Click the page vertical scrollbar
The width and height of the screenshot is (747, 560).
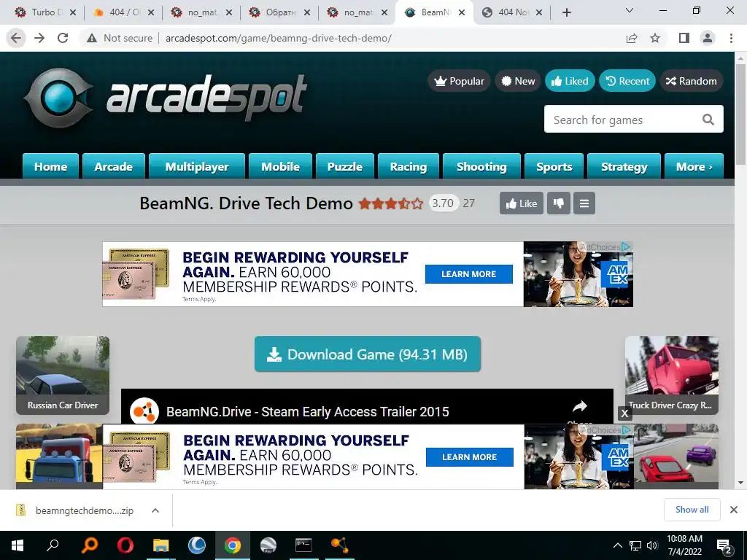point(740,114)
